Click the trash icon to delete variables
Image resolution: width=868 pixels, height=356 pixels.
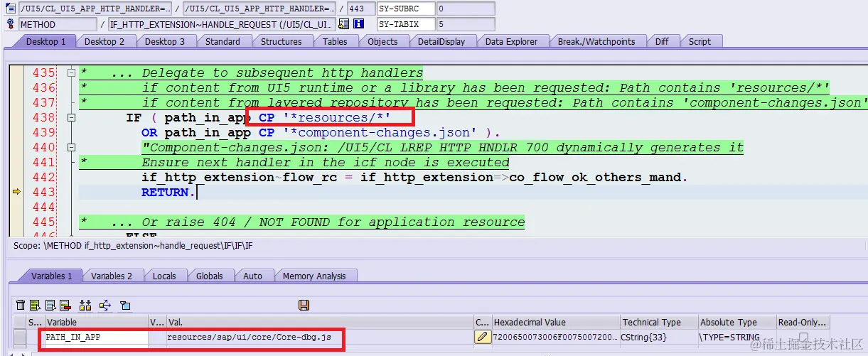pos(21,305)
